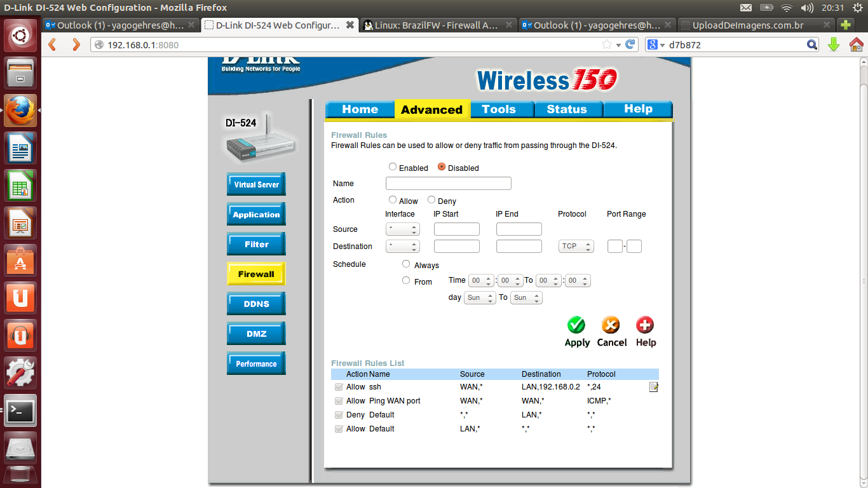Open LibreOffice Calc from launcher

pyautogui.click(x=20, y=186)
